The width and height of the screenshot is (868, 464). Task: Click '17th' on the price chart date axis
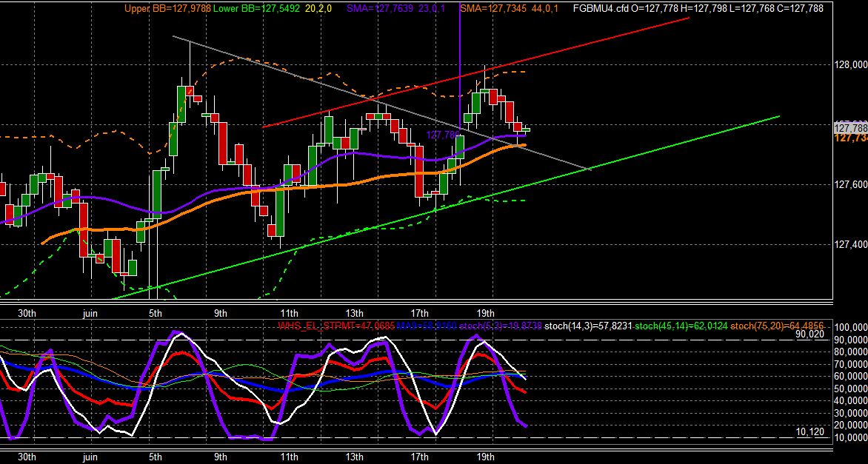tap(420, 314)
